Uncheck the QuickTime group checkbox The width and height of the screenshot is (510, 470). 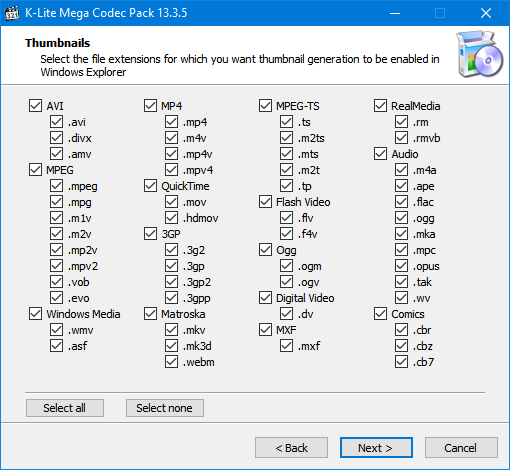150,186
